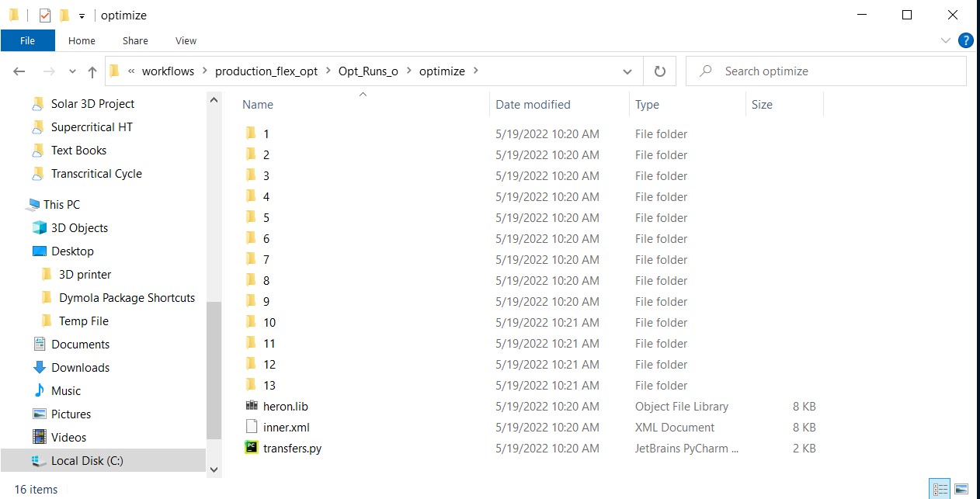Switch to the View ribbon tab
Viewport: 980px width, 499px height.
pos(186,40)
